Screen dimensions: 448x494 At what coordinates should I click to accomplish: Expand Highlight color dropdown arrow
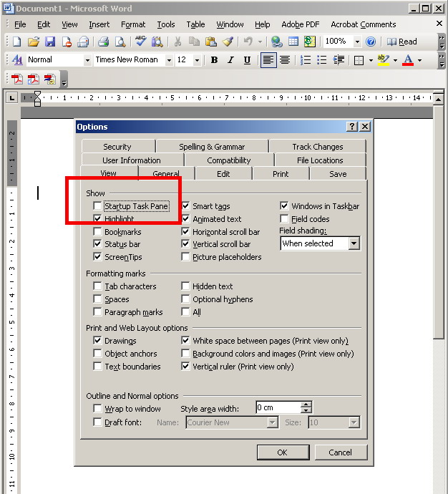tap(396, 60)
